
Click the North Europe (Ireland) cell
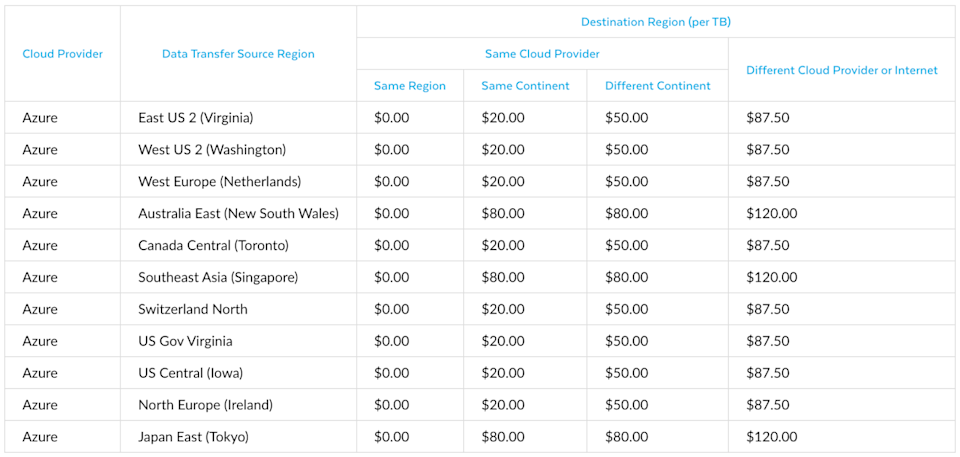pos(206,404)
